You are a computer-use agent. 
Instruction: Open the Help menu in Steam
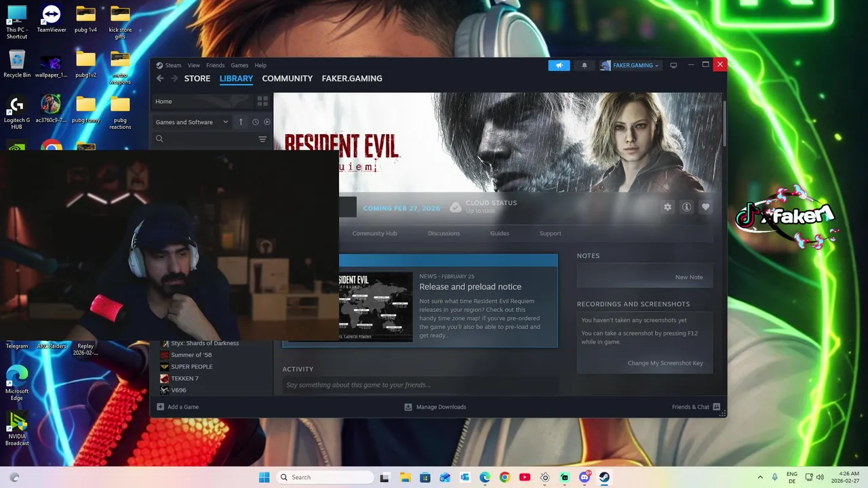260,65
